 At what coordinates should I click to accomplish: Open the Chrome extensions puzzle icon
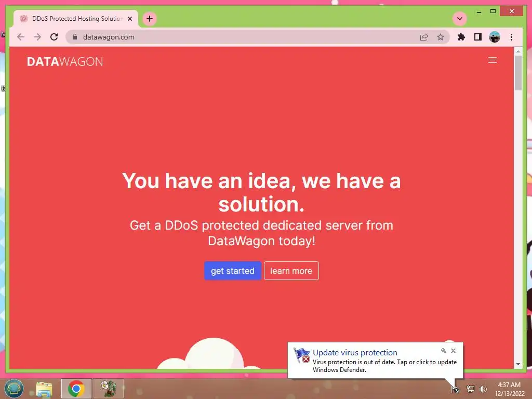pyautogui.click(x=461, y=37)
